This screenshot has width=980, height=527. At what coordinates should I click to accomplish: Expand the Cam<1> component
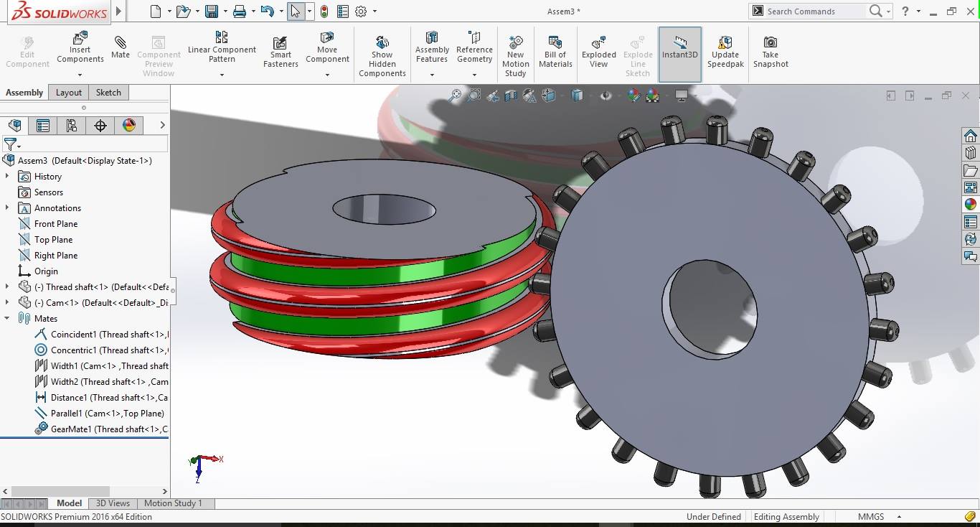point(7,303)
